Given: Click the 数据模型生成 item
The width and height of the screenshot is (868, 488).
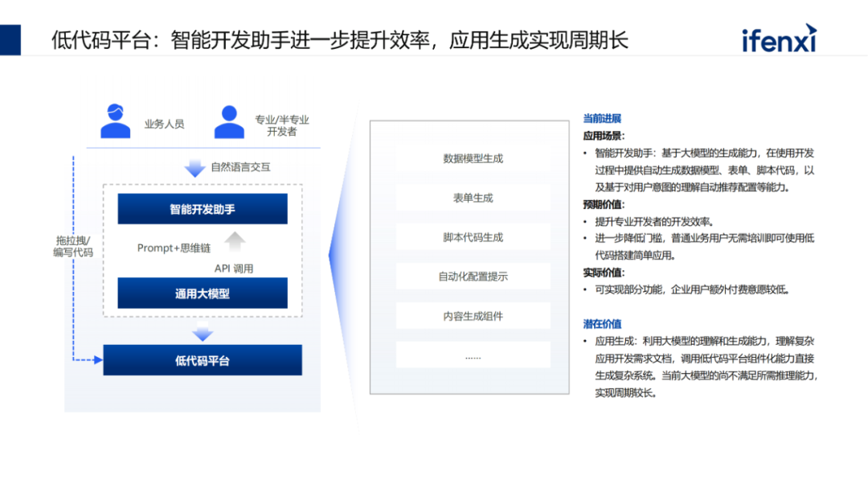Looking at the screenshot, I should click(473, 158).
